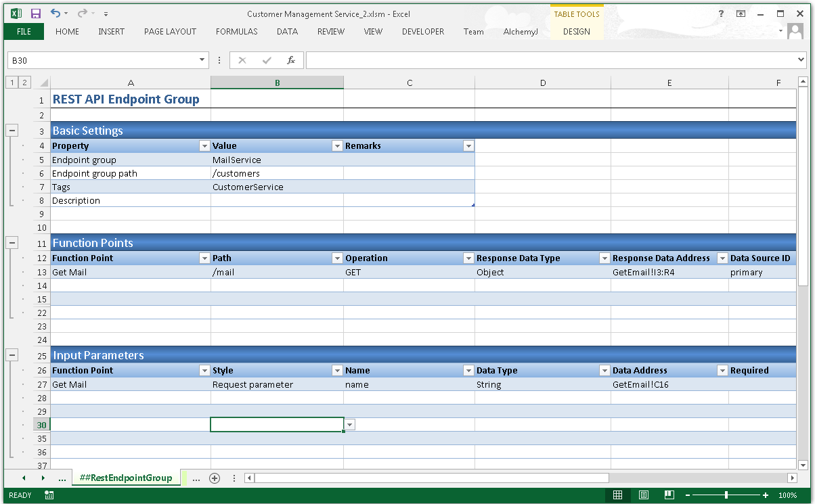The width and height of the screenshot is (815, 504).
Task: Open the Property column filter dropdown
Action: click(x=204, y=146)
